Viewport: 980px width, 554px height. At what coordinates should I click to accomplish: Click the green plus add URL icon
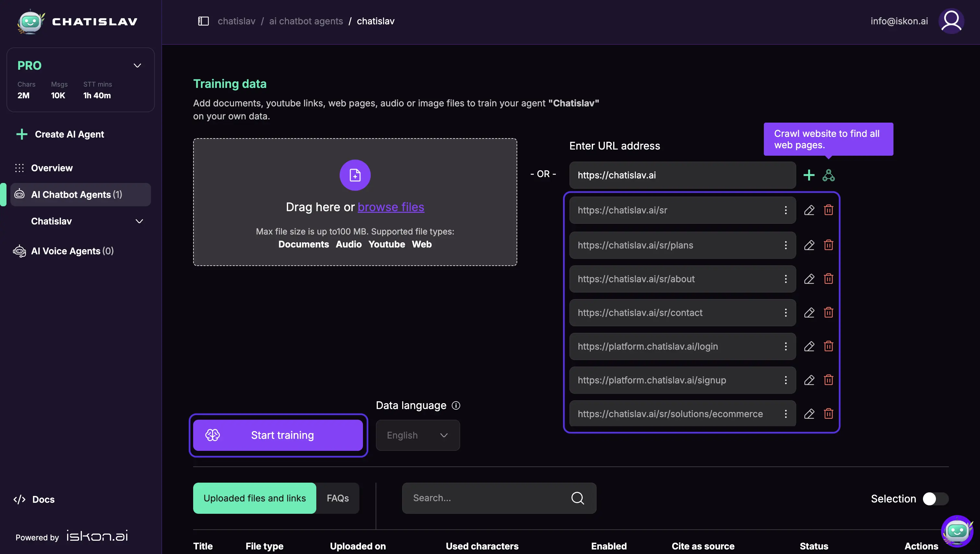coord(809,175)
